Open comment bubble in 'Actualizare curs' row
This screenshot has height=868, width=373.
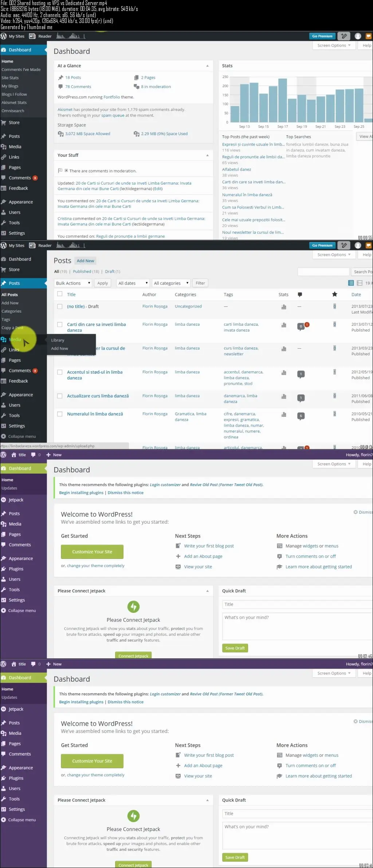pos(301,398)
